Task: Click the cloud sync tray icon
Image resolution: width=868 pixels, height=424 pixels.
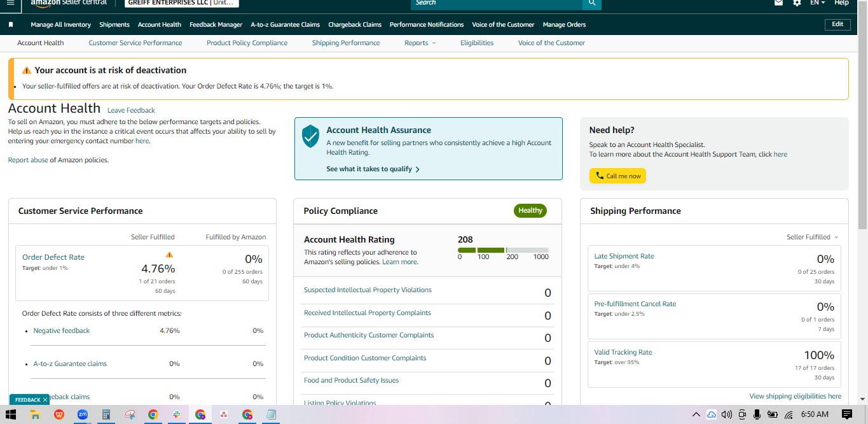Action: (x=712, y=414)
